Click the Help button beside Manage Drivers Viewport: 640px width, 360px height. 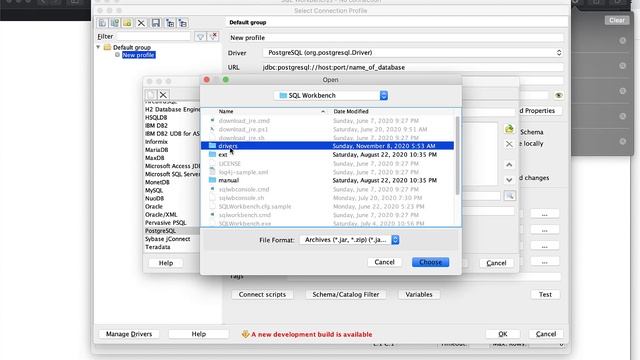coord(199,334)
